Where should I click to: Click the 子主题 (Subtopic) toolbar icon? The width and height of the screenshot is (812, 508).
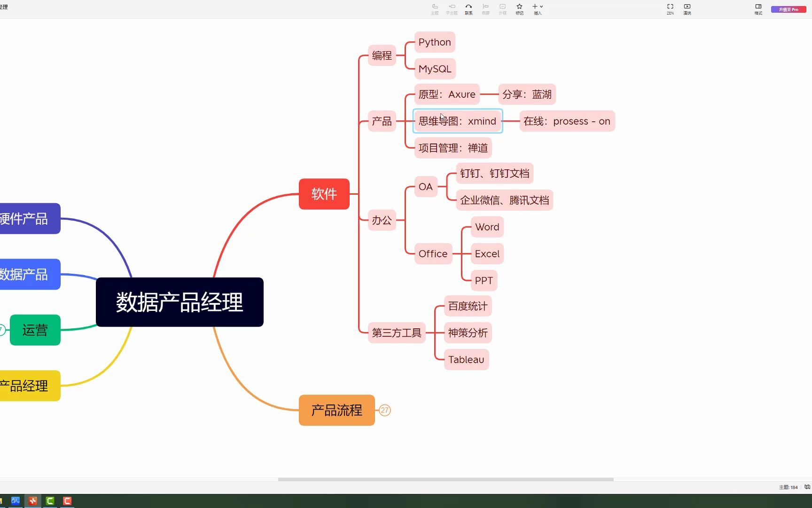point(452,9)
